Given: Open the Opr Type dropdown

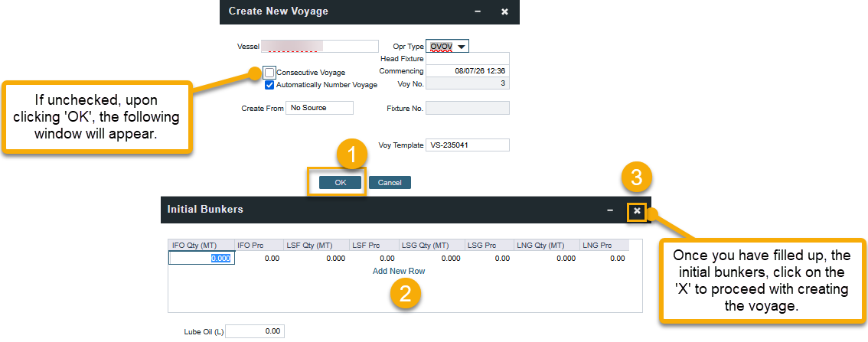Looking at the screenshot, I should 462,47.
